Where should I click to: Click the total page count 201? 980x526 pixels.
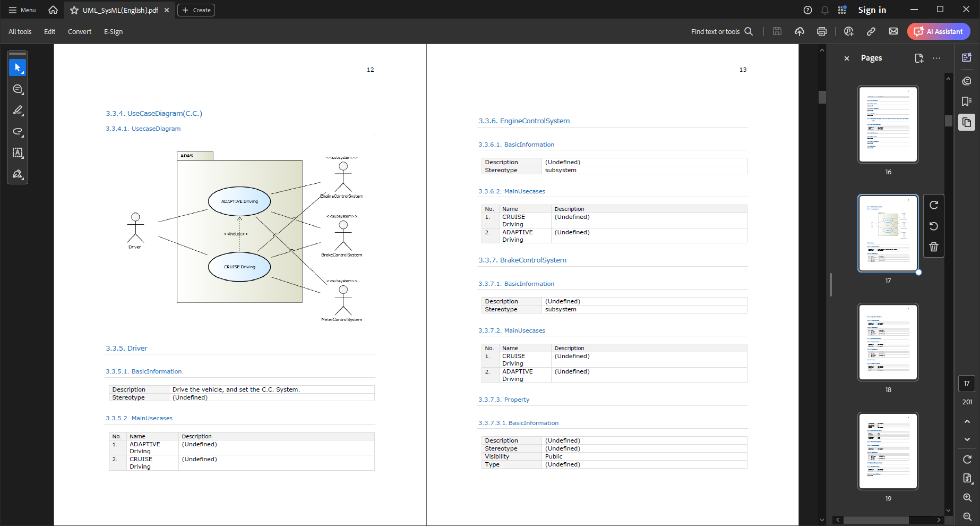coord(967,402)
